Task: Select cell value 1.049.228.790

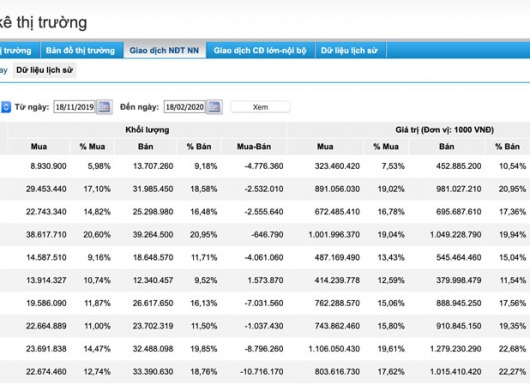Action: tap(456, 235)
